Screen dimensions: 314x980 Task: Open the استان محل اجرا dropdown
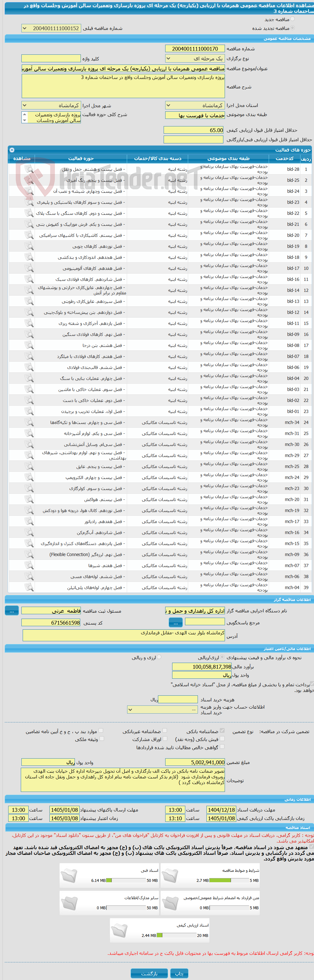(195, 105)
